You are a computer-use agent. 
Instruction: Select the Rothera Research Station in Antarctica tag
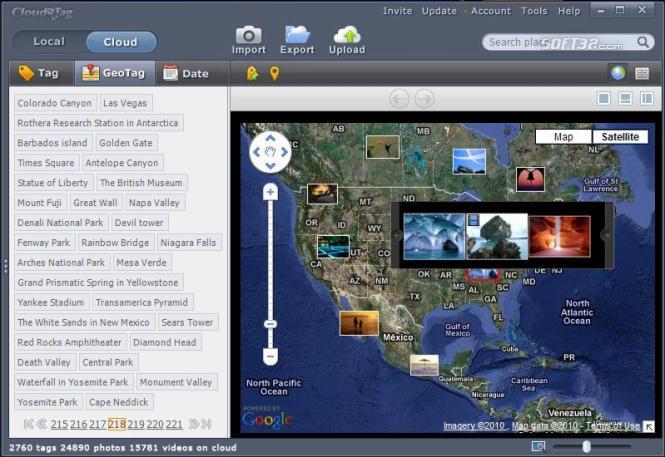point(98,123)
